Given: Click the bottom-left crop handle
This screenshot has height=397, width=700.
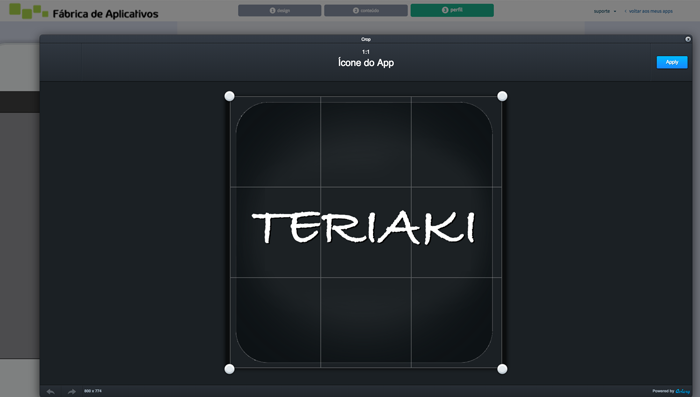Looking at the screenshot, I should click(x=229, y=369).
